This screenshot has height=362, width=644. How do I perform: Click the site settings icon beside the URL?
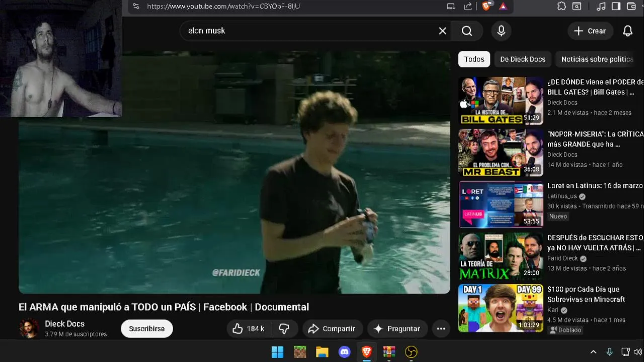pyautogui.click(x=136, y=7)
